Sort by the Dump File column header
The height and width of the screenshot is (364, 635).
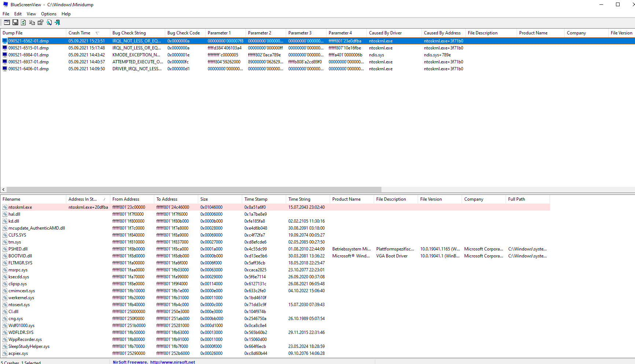click(33, 33)
